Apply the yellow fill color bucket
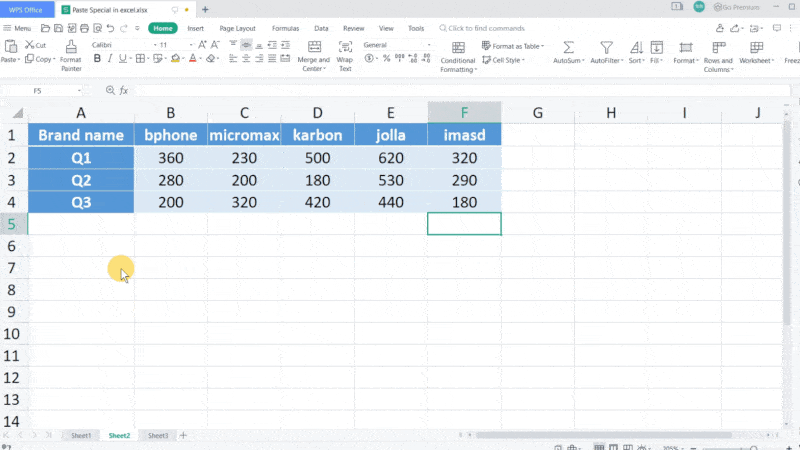 coord(176,59)
